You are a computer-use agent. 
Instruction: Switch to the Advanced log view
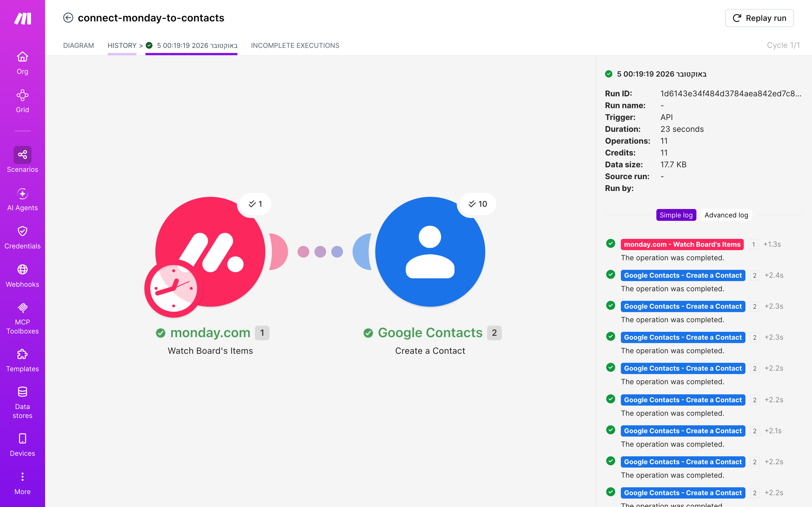pyautogui.click(x=726, y=215)
